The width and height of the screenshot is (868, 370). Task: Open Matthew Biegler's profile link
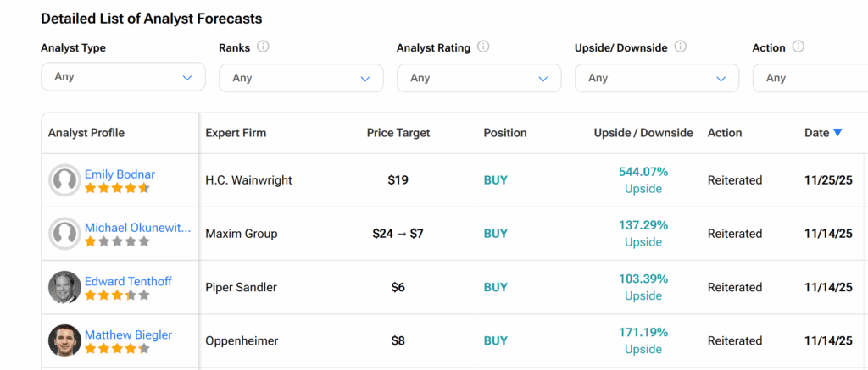pos(128,334)
